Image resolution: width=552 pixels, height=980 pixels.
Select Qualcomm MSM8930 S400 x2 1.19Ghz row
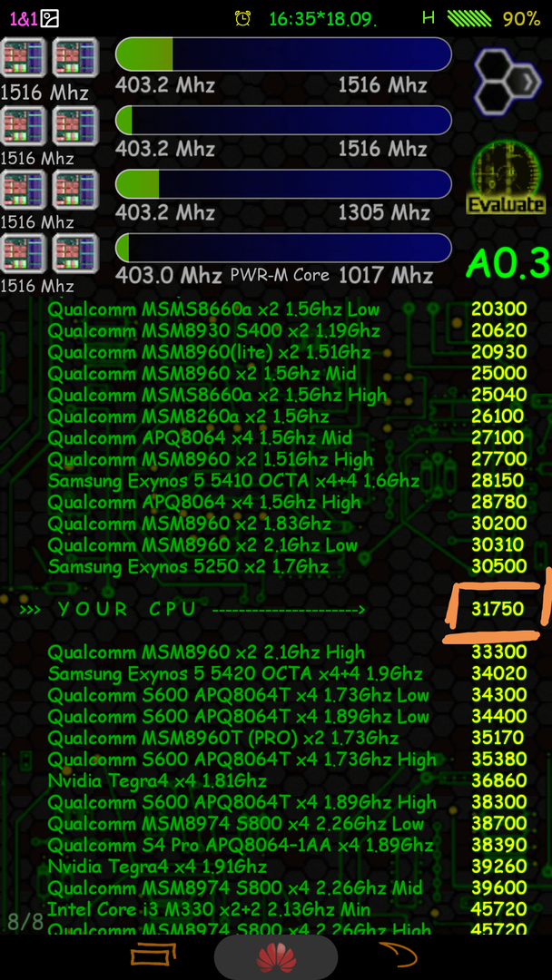(x=288, y=330)
